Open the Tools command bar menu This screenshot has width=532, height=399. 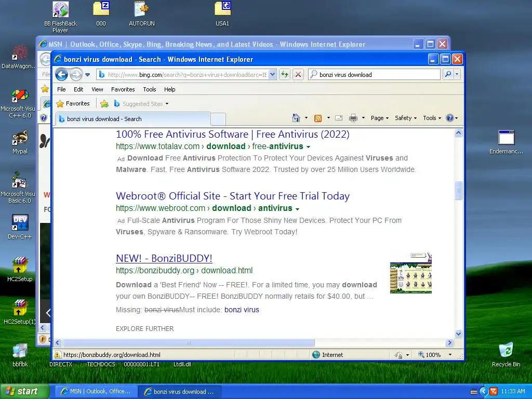pos(432,118)
